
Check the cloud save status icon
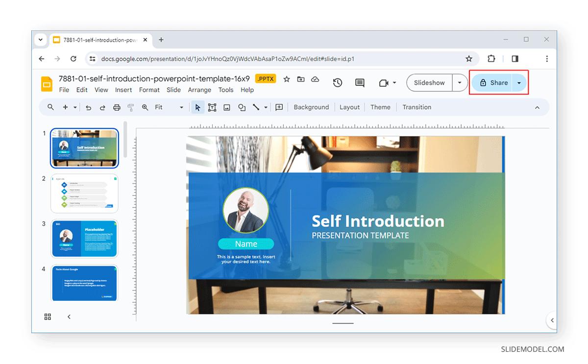(x=315, y=79)
